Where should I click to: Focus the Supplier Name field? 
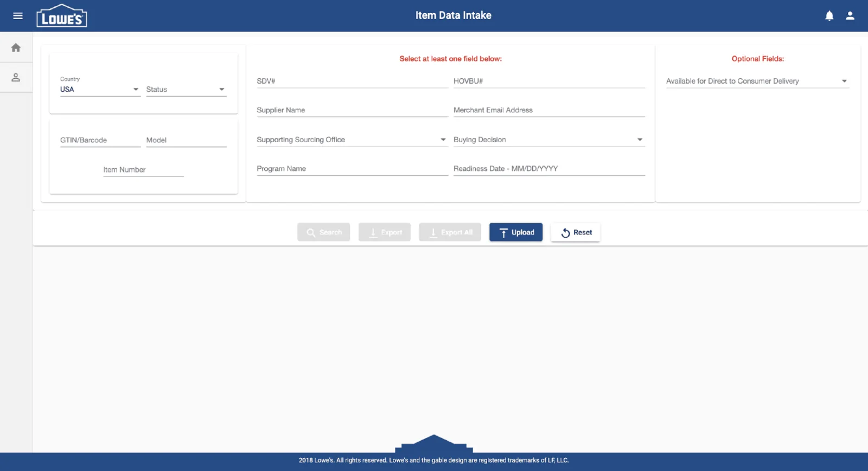point(352,110)
